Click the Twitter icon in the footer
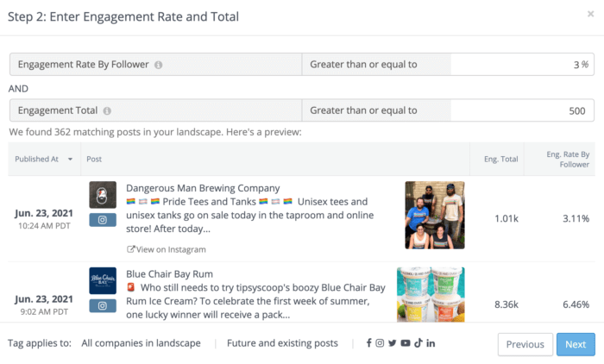The width and height of the screenshot is (604, 364). point(393,343)
